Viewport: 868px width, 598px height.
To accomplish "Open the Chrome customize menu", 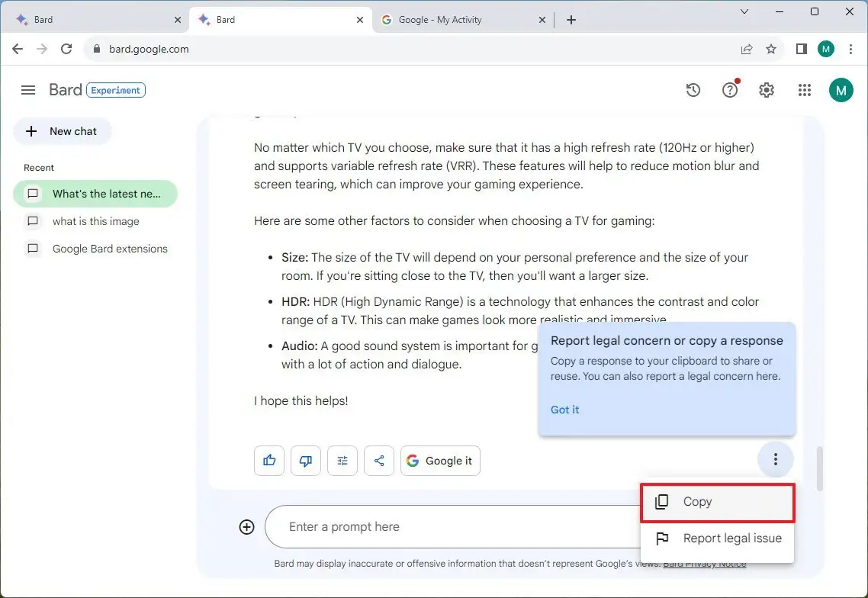I will point(851,48).
